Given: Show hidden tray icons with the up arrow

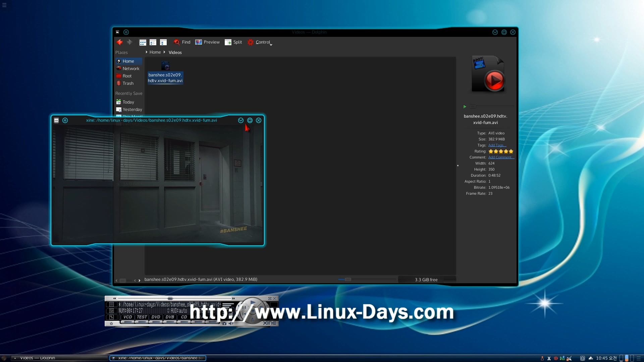Looking at the screenshot, I should click(591, 358).
